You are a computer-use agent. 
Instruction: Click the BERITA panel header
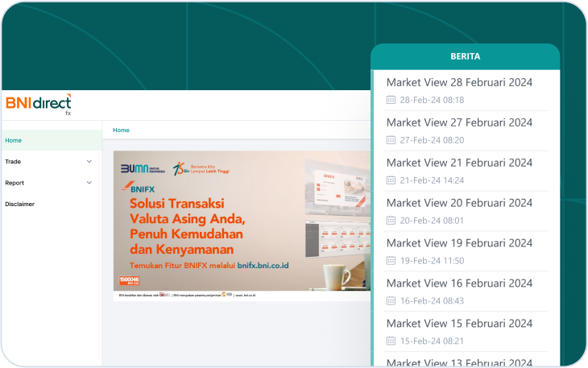pyautogui.click(x=465, y=56)
